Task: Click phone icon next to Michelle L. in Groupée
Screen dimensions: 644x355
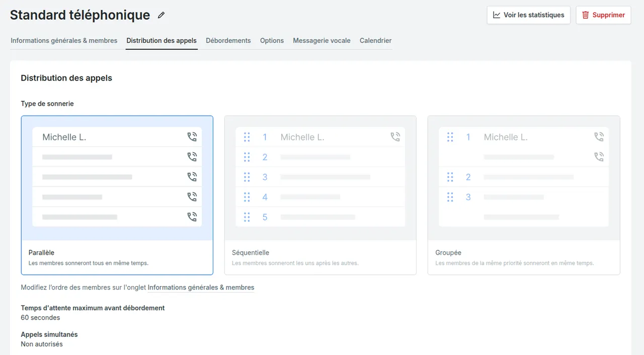Action: click(598, 137)
